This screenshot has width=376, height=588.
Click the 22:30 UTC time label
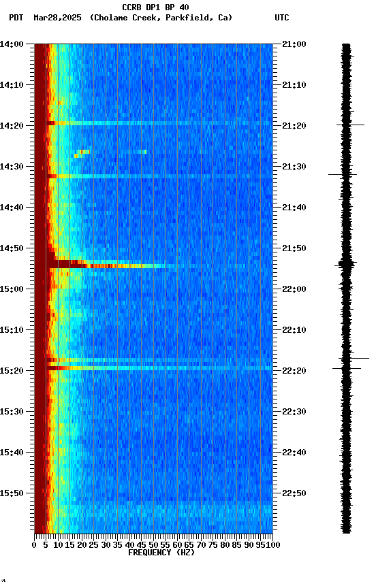(294, 412)
